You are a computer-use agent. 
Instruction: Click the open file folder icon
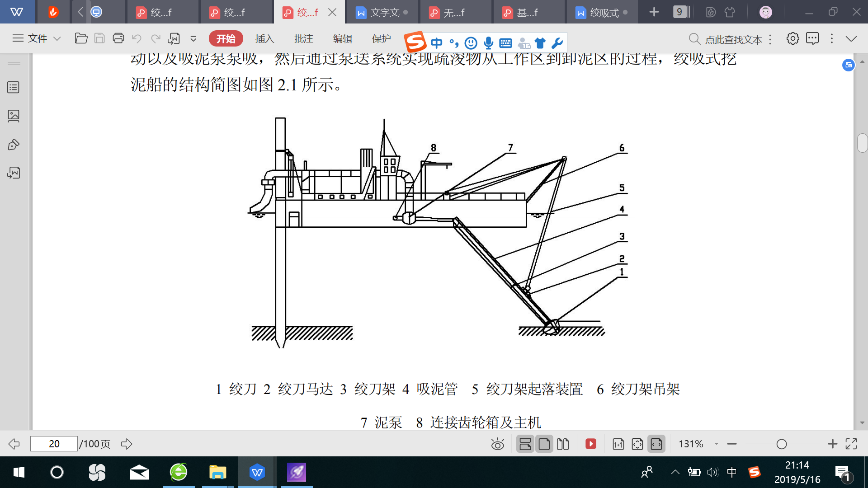click(81, 38)
